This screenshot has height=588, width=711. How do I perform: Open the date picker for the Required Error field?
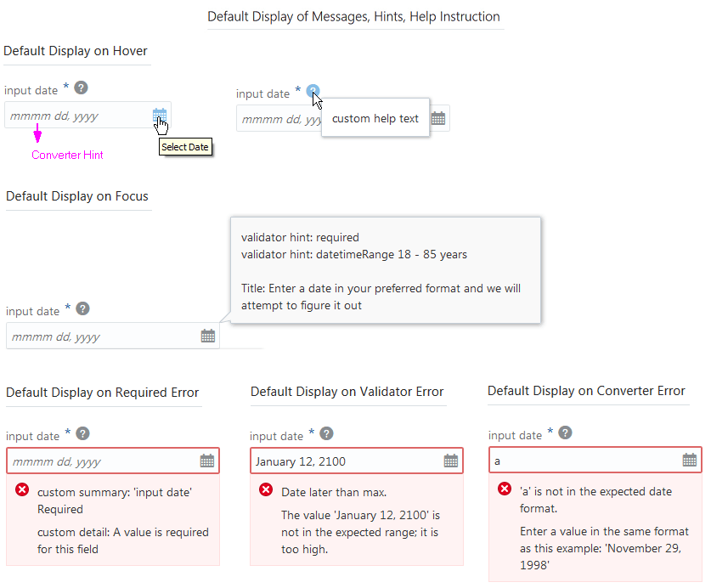[x=206, y=460]
